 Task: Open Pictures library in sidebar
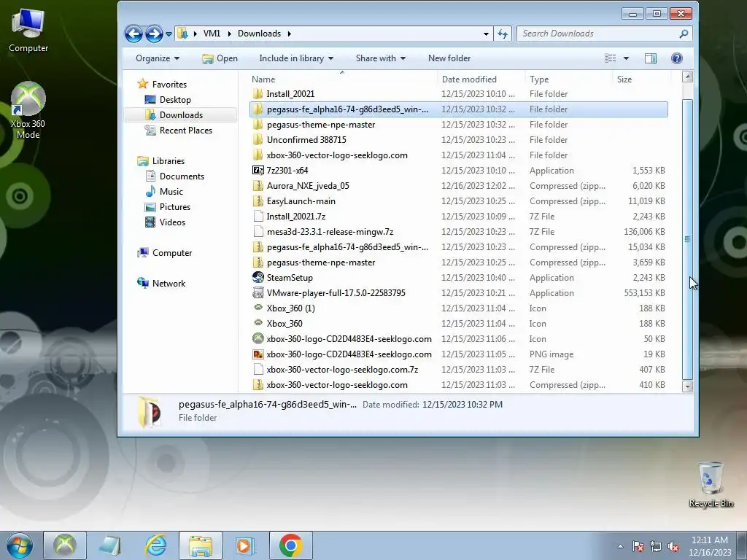click(x=175, y=206)
